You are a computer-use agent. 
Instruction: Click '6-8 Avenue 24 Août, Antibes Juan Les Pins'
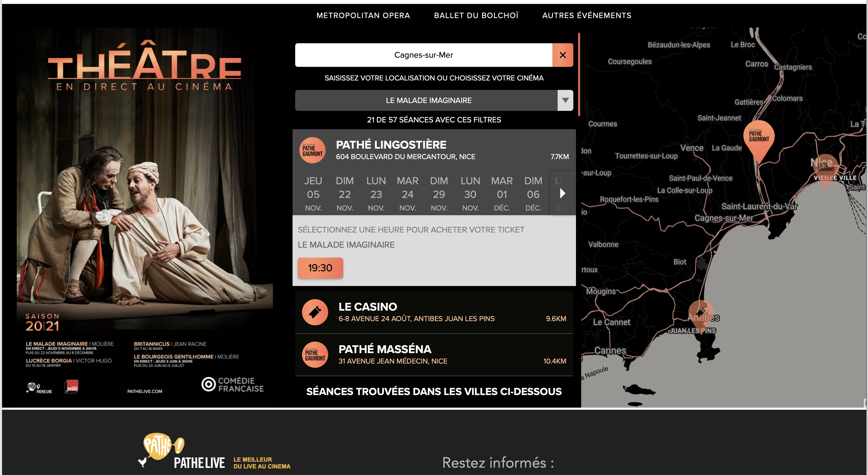tap(416, 319)
